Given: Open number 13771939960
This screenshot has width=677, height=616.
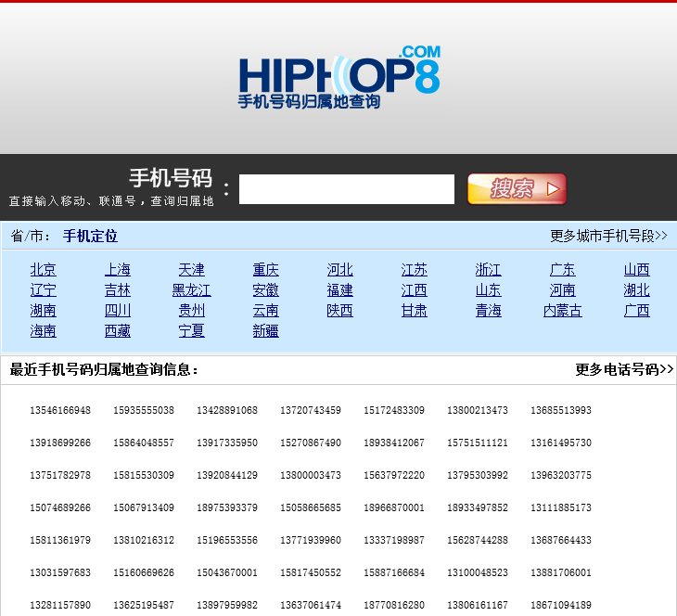Looking at the screenshot, I should tap(311, 540).
